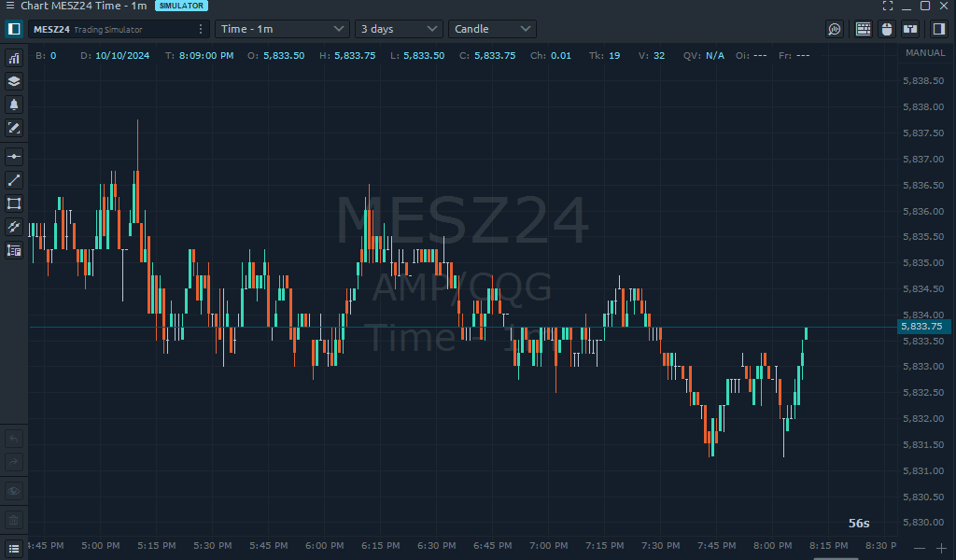Viewport: 956px width, 560px height.
Task: Click the plus zoom-in button on time axis
Action: (x=941, y=548)
